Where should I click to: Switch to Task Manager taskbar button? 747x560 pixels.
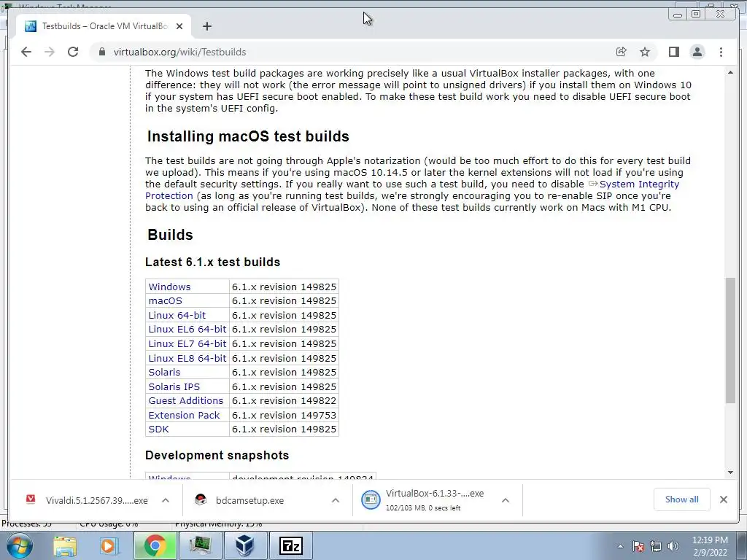click(200, 545)
